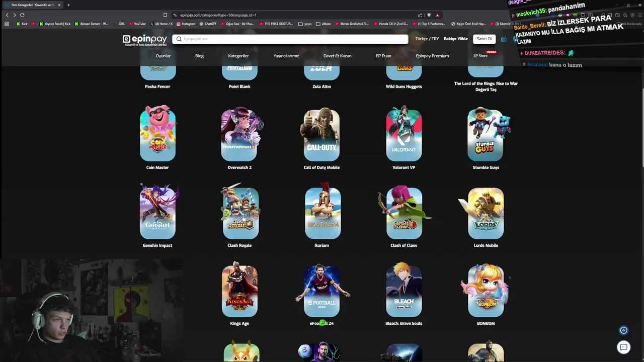The width and height of the screenshot is (644, 362).
Task: Open the eFootball 24 icon
Action: (x=321, y=290)
